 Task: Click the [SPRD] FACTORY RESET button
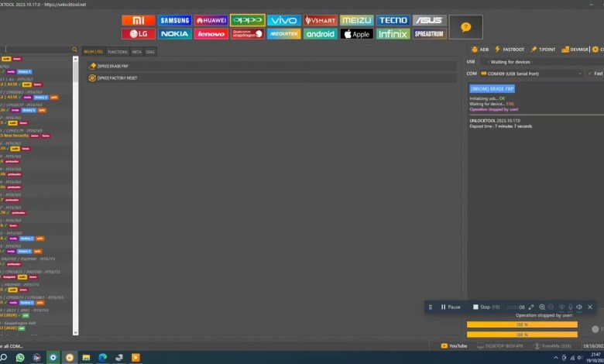[116, 77]
